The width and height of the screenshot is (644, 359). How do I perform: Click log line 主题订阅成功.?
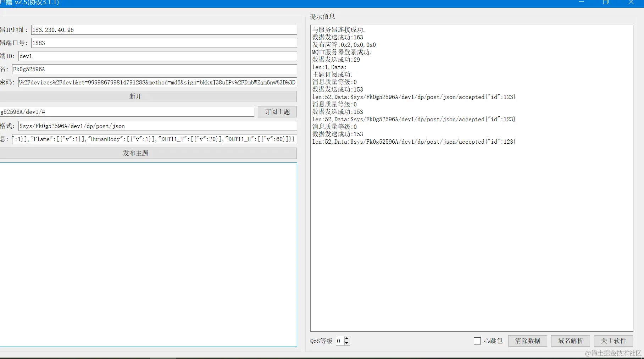click(x=332, y=74)
